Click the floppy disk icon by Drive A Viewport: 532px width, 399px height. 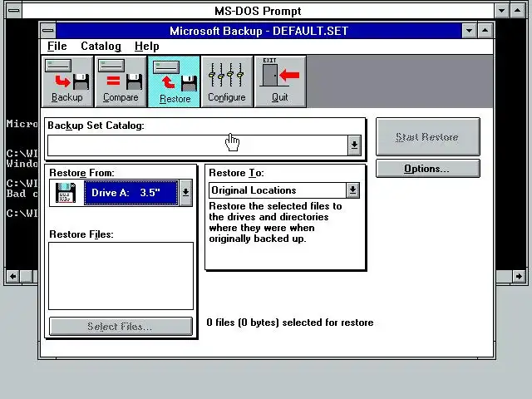(66, 193)
